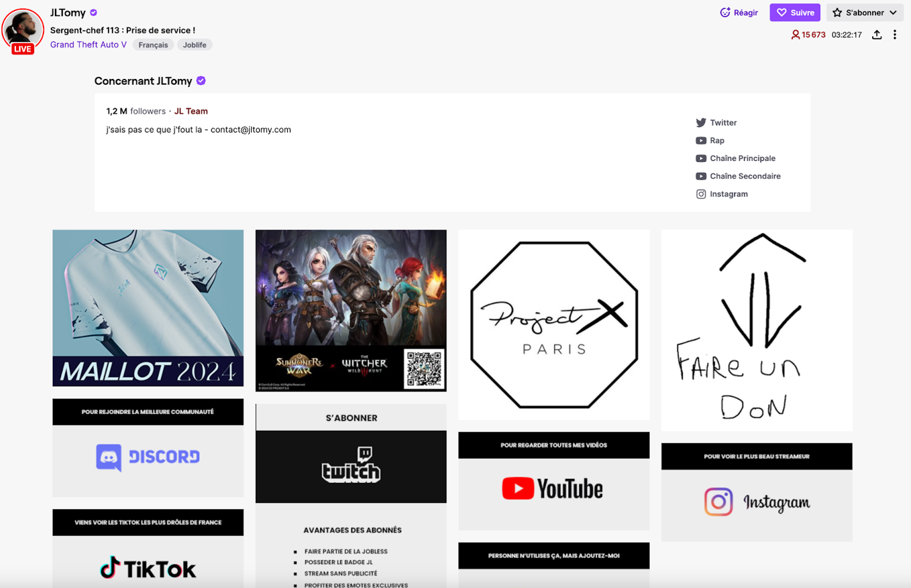Image resolution: width=911 pixels, height=588 pixels.
Task: Click the TikTok note logo icon
Action: click(110, 567)
